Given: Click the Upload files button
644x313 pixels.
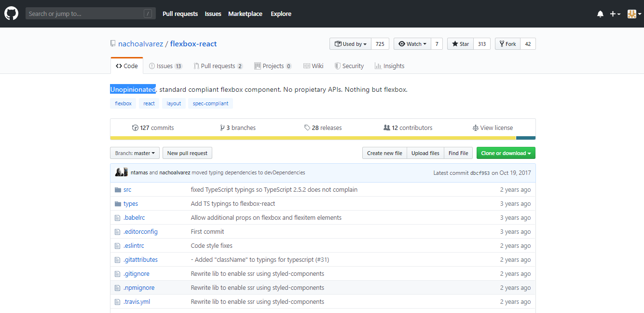Looking at the screenshot, I should (425, 153).
